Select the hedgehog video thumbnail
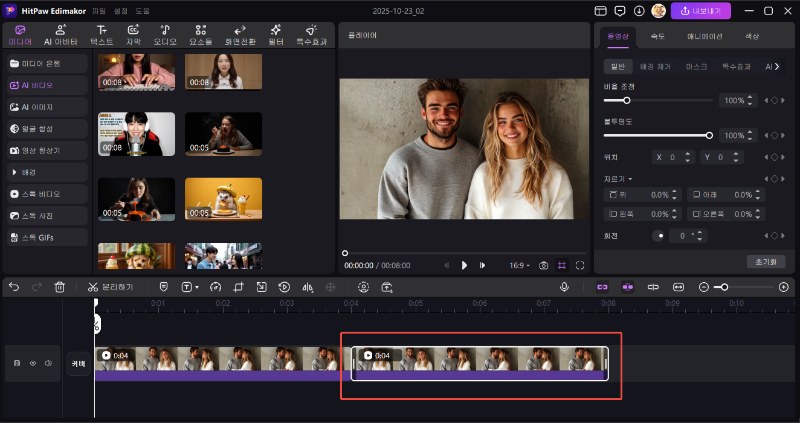The height and width of the screenshot is (423, 800). coord(223,198)
